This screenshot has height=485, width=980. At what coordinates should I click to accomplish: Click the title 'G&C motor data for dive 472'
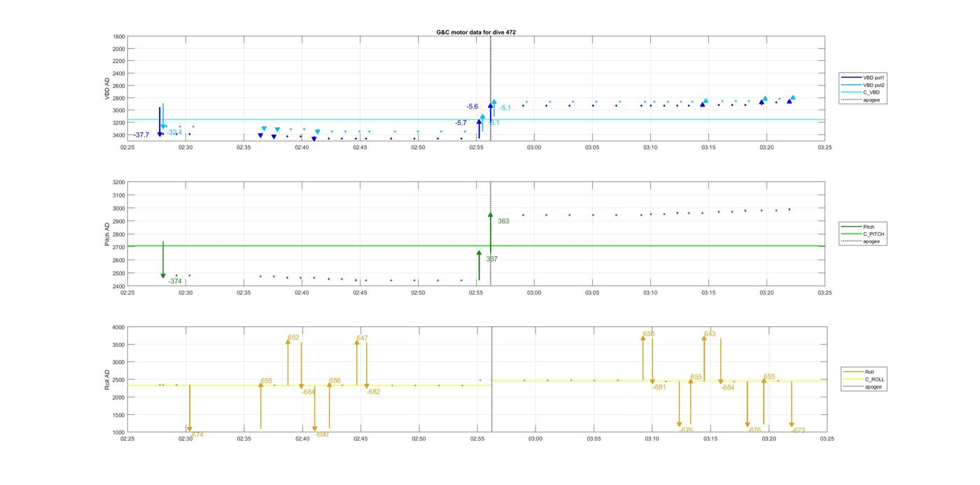tap(476, 32)
